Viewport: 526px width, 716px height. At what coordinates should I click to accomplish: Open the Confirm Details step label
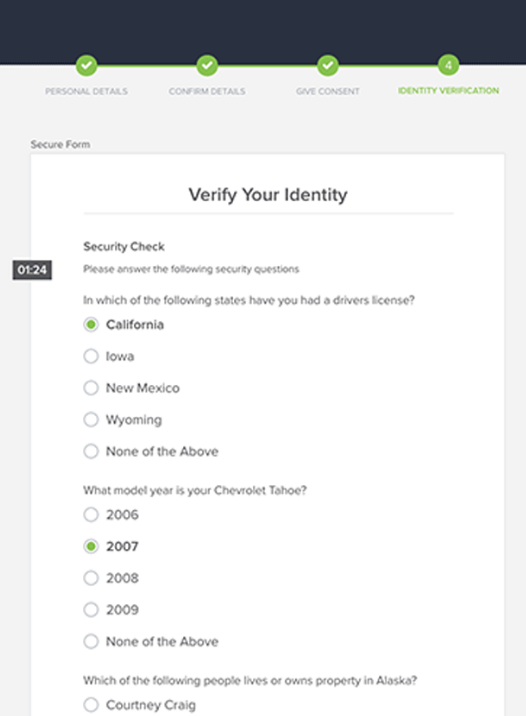pyautogui.click(x=207, y=91)
